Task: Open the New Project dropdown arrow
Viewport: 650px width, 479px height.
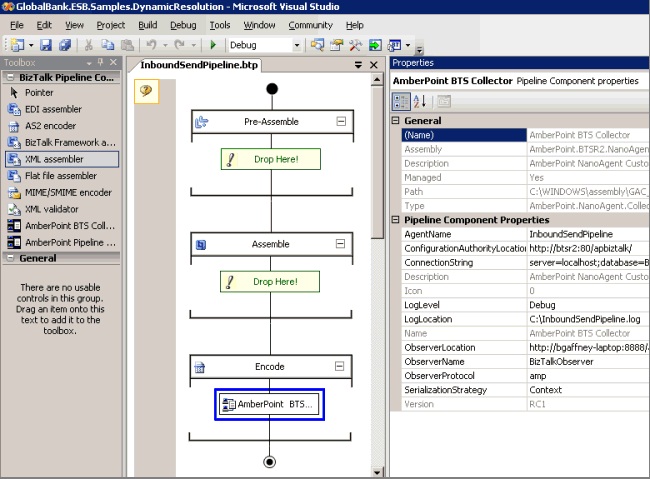Action: 31,45
